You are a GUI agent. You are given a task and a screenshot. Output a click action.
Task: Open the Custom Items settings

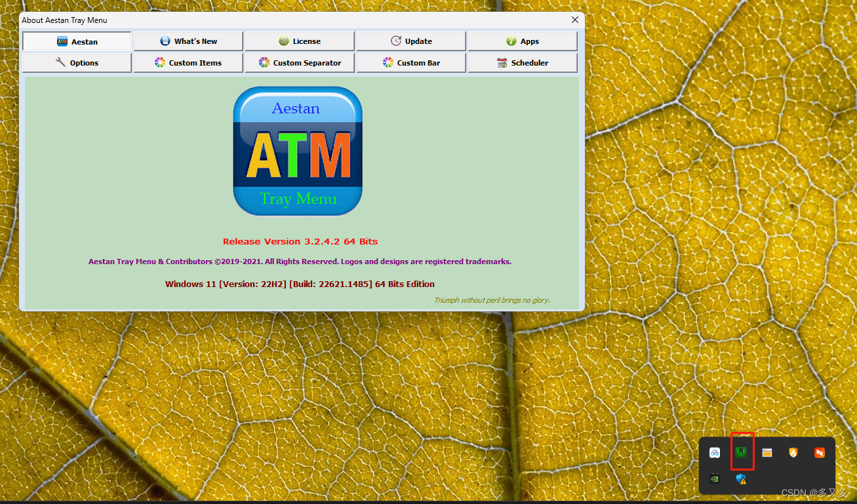coord(188,63)
